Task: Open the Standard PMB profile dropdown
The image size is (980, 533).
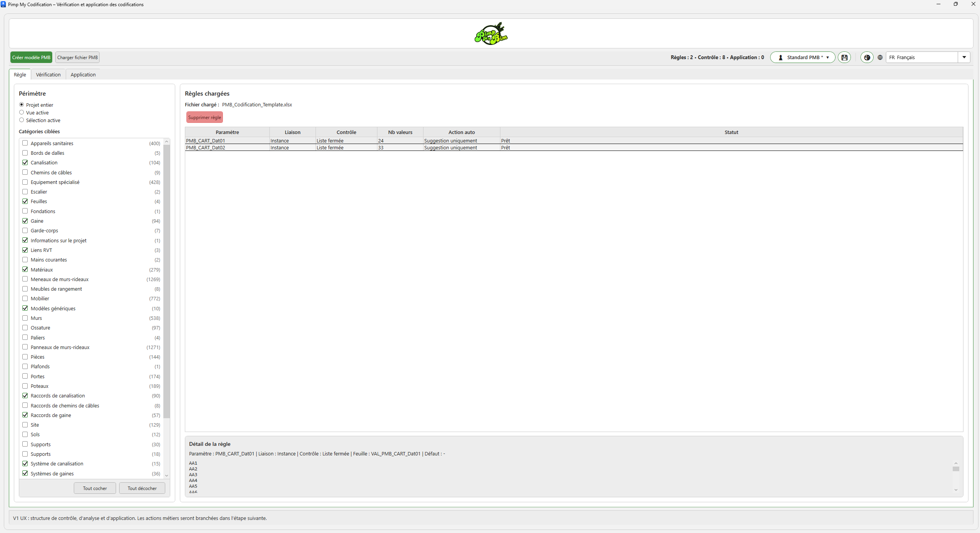Action: coord(802,58)
